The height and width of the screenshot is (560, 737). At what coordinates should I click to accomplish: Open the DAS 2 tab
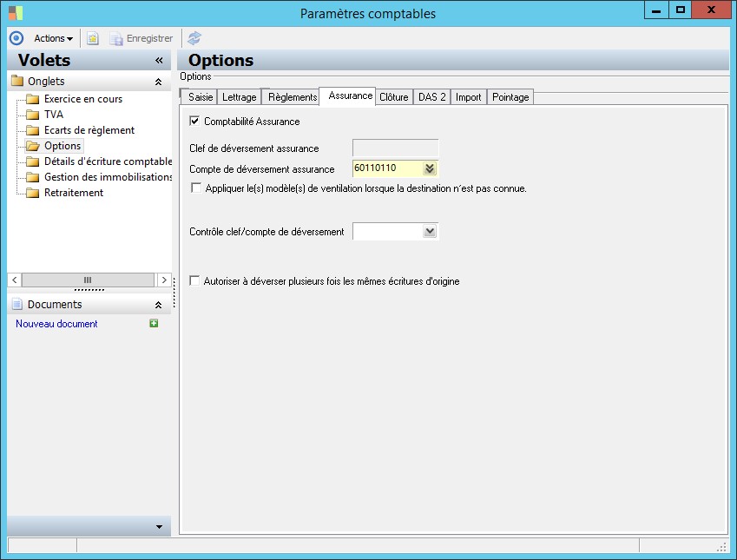[x=432, y=97]
